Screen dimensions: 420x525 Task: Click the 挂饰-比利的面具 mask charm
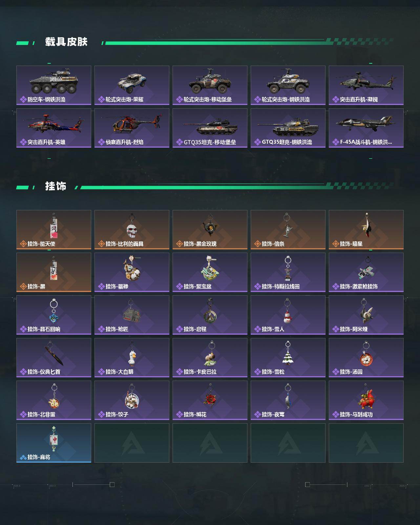tap(132, 230)
